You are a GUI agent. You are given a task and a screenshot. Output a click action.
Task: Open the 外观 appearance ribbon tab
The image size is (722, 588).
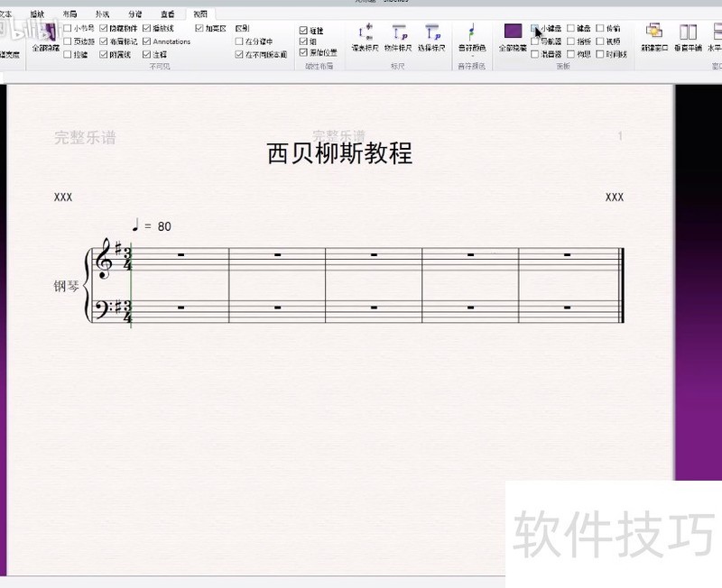pos(102,14)
